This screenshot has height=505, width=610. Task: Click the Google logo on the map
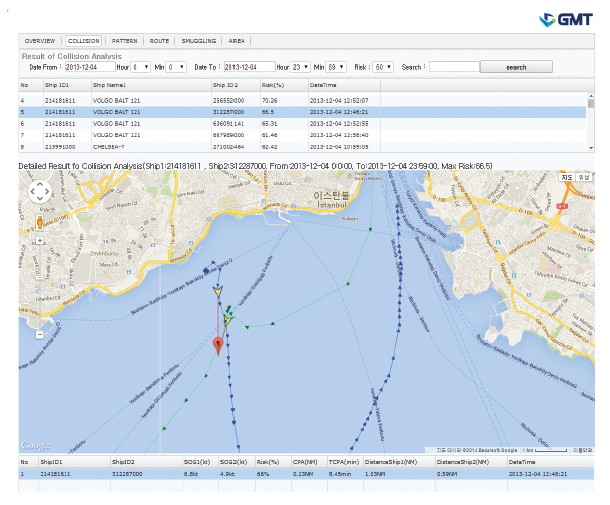point(35,445)
